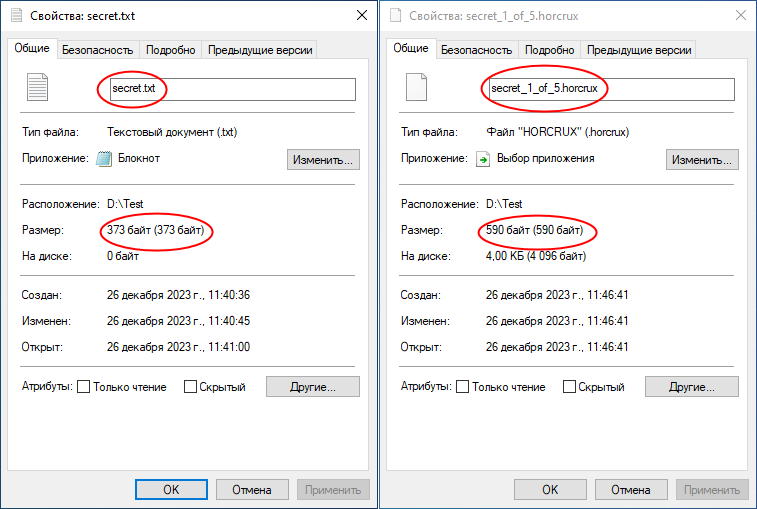Open Другие attributes for secret.txt

(313, 387)
